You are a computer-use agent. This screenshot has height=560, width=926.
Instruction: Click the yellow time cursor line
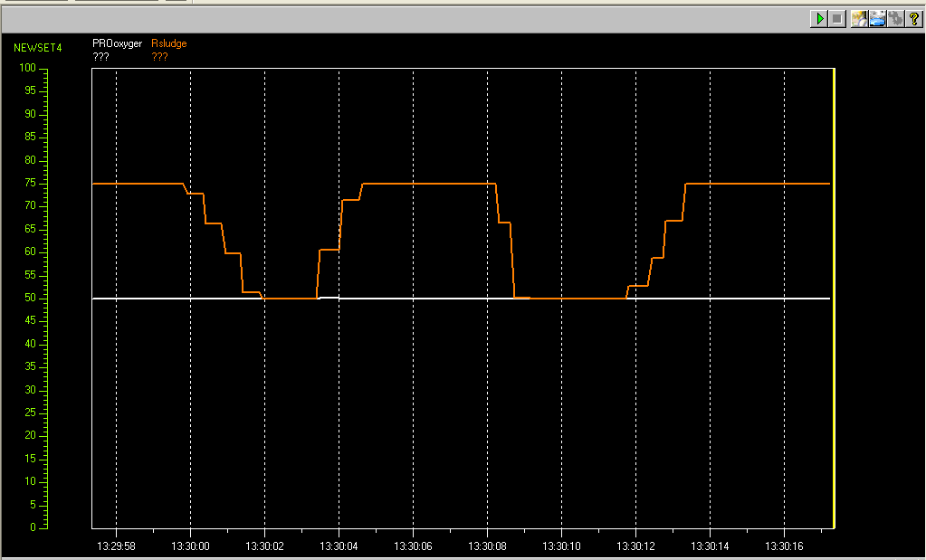[x=834, y=298]
